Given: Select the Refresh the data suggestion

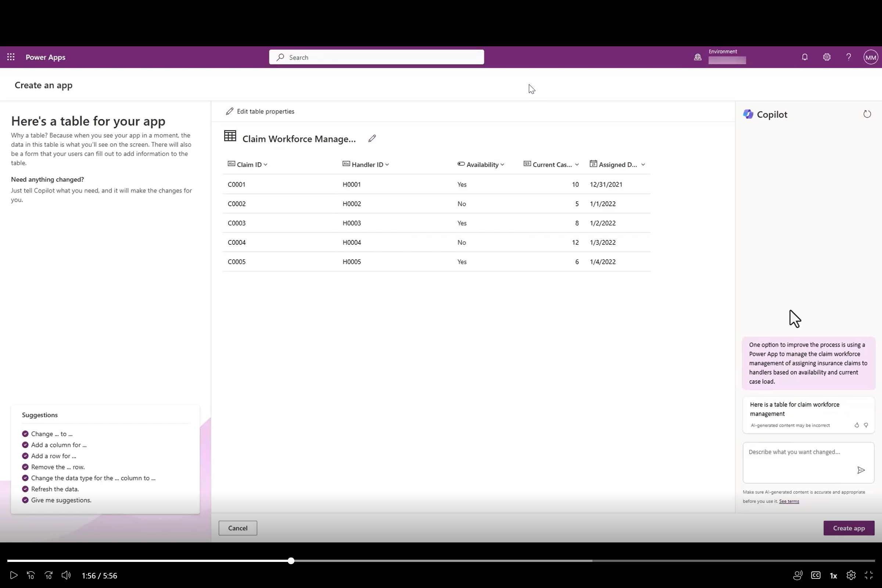Looking at the screenshot, I should coord(55,489).
